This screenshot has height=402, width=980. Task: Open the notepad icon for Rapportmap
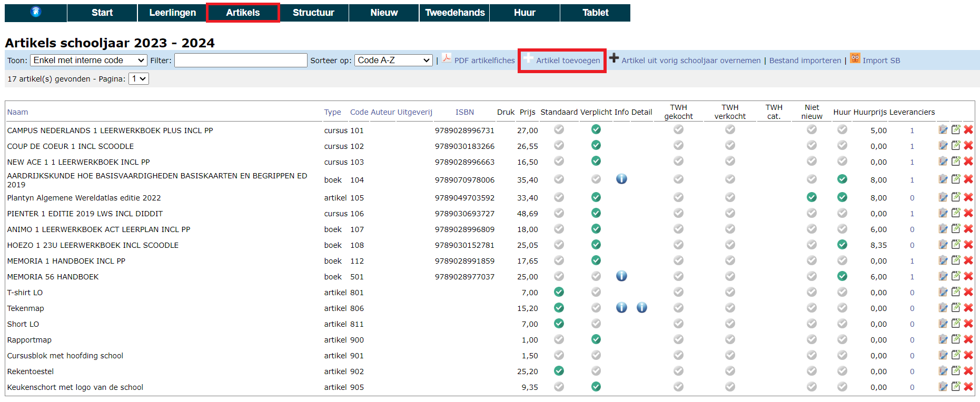pyautogui.click(x=956, y=339)
